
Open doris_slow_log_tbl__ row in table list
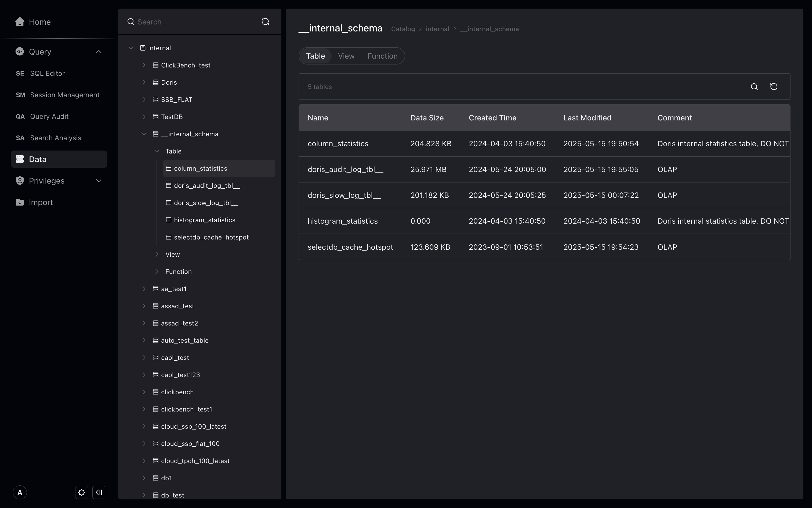pyautogui.click(x=544, y=195)
